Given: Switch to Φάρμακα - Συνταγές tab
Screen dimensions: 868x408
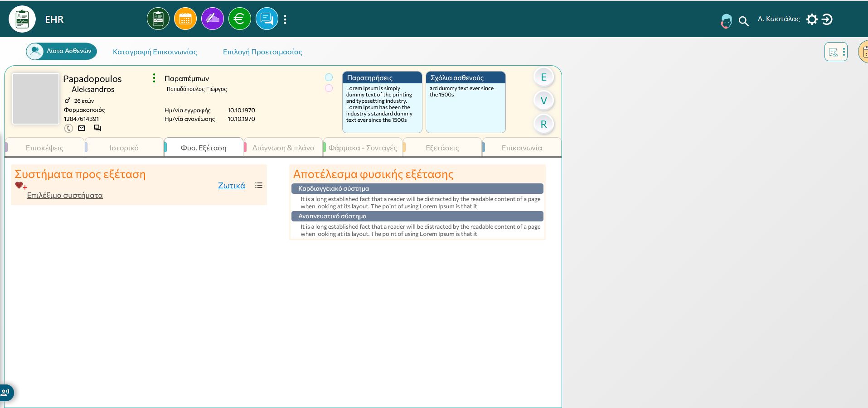Looking at the screenshot, I should [x=363, y=148].
